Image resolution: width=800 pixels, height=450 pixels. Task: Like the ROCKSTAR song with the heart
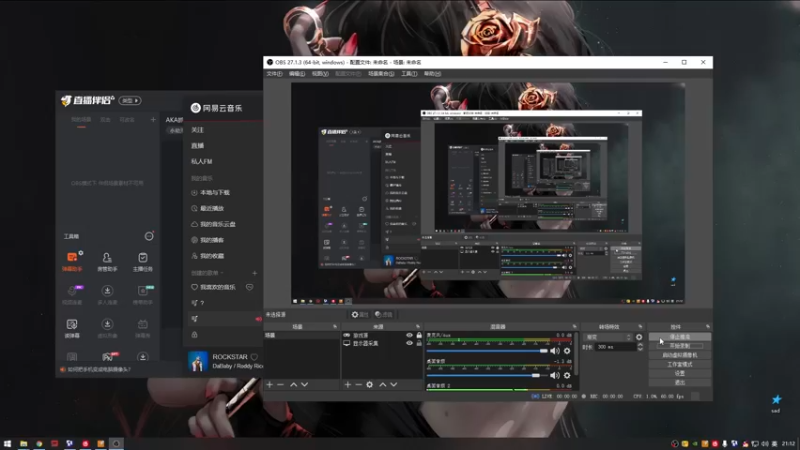[254, 357]
